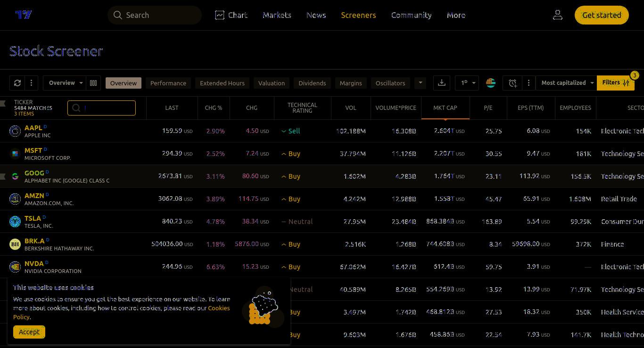644x348 pixels.
Task: Open the Community menu
Action: click(x=411, y=15)
